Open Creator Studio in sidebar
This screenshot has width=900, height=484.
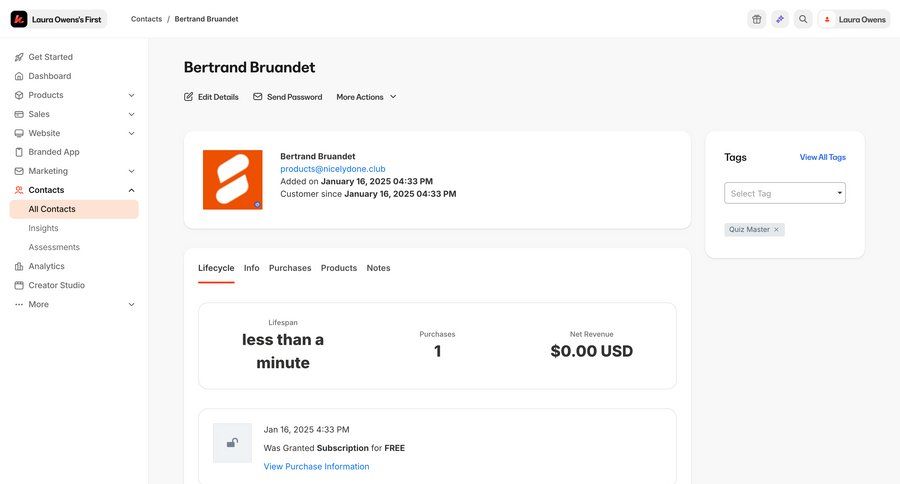pyautogui.click(x=56, y=285)
